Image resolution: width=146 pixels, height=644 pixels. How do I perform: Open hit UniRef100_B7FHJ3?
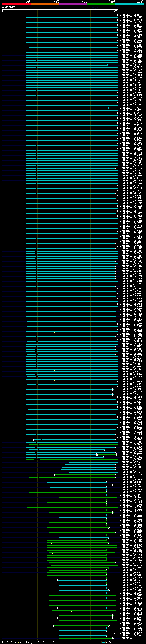click(131, 20)
